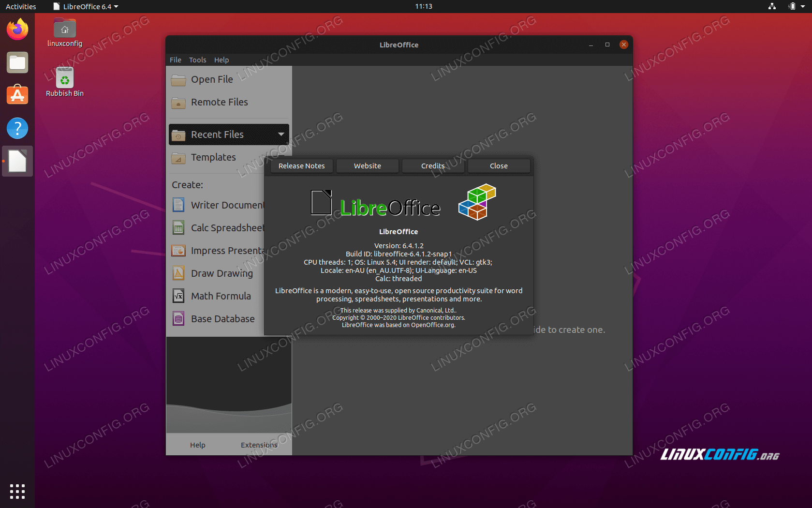Click the Help button at the sidebar bottom

(197, 445)
